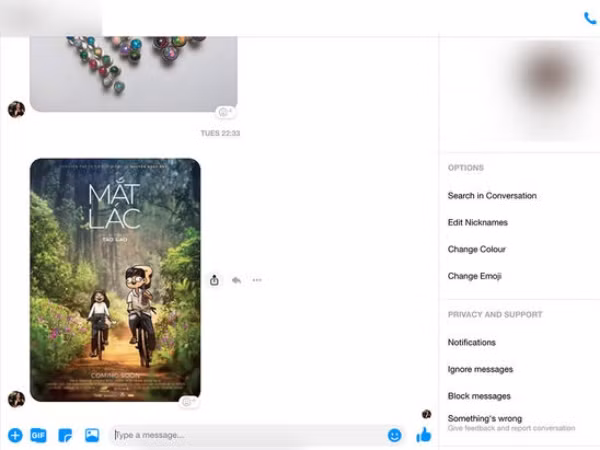The image size is (600, 450).
Task: Send a thumbs-up like
Action: coord(424,434)
